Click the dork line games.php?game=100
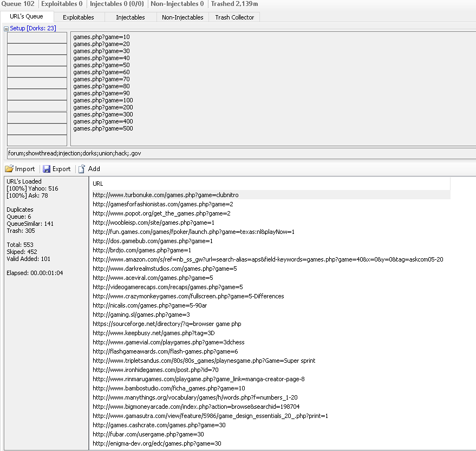 [x=103, y=100]
